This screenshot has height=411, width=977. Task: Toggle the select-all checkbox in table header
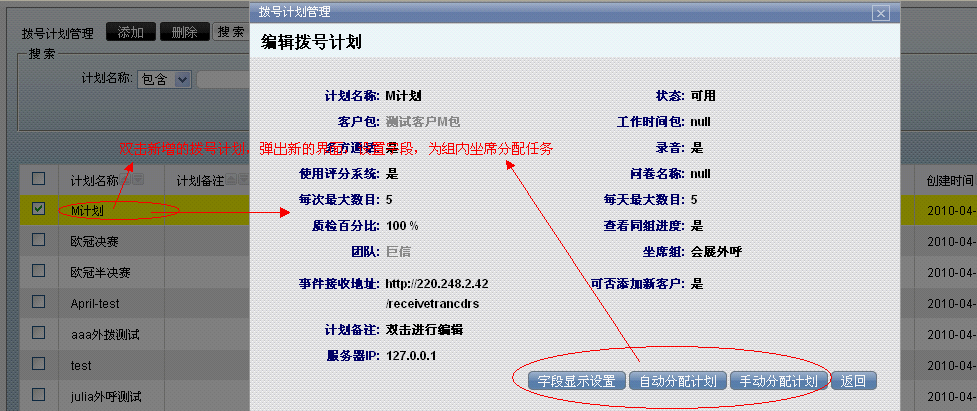[x=39, y=179]
